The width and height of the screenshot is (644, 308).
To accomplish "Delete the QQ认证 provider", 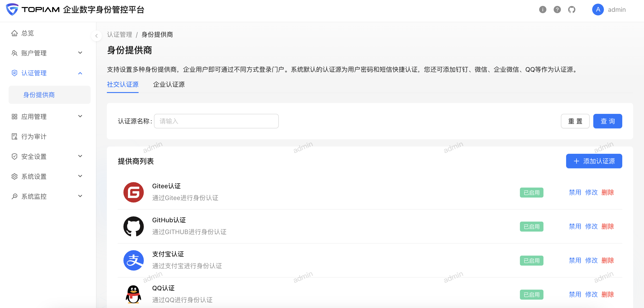I will pos(608,294).
